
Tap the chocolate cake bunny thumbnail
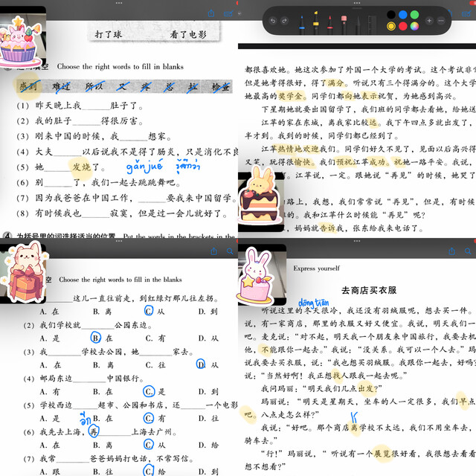260,199
